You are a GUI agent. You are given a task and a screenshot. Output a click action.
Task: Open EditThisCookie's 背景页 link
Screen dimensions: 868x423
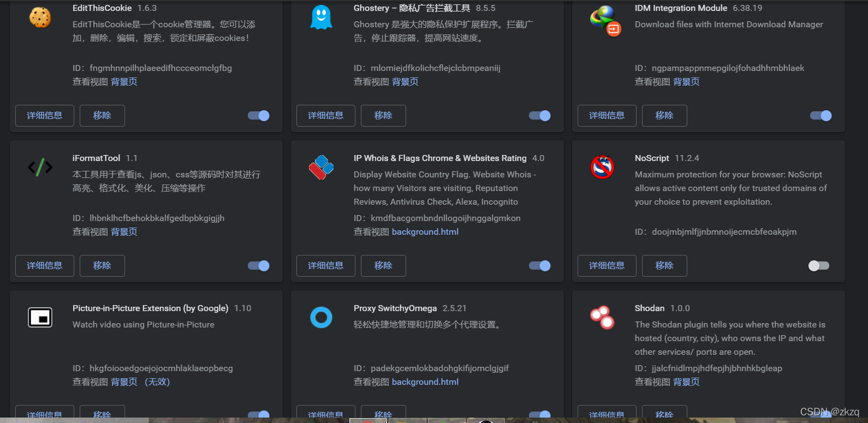(x=124, y=82)
